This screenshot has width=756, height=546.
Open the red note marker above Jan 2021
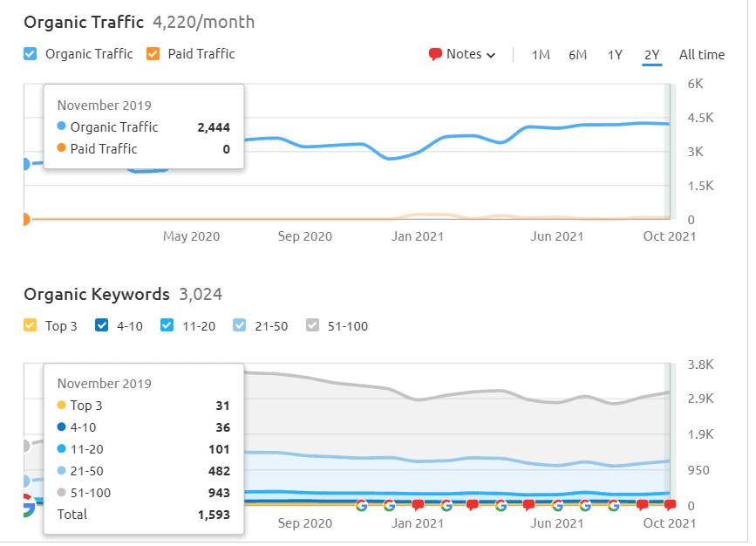click(x=418, y=505)
